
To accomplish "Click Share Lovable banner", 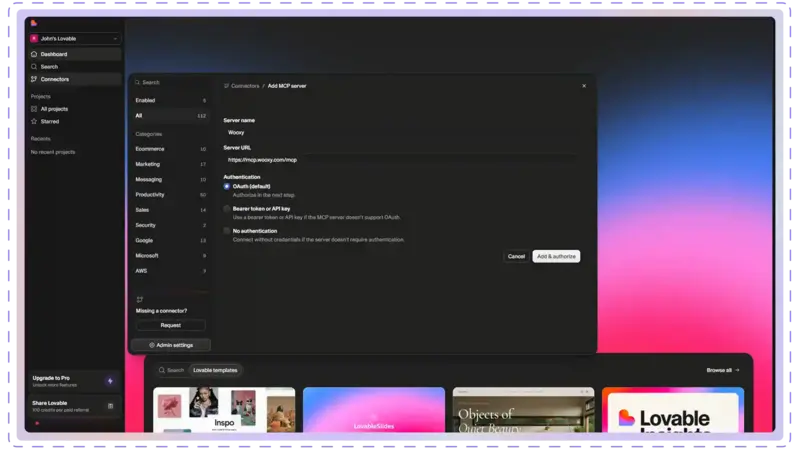I will (74, 406).
